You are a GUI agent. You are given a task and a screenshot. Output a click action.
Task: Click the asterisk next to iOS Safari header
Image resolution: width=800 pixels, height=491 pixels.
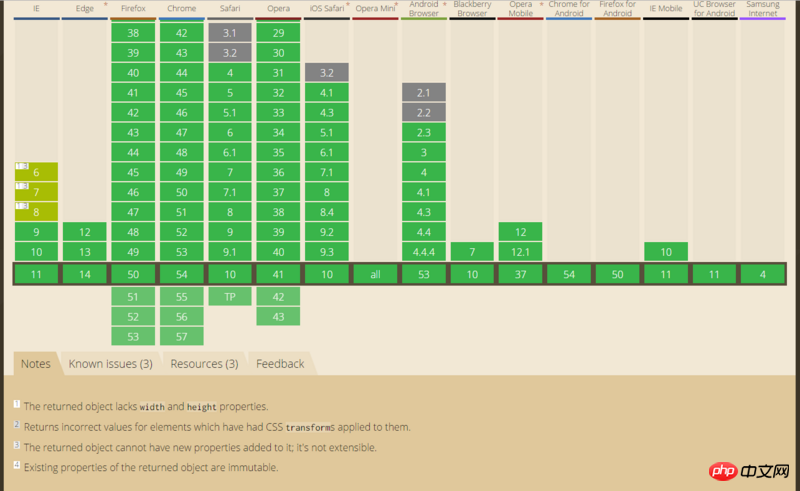pos(348,5)
